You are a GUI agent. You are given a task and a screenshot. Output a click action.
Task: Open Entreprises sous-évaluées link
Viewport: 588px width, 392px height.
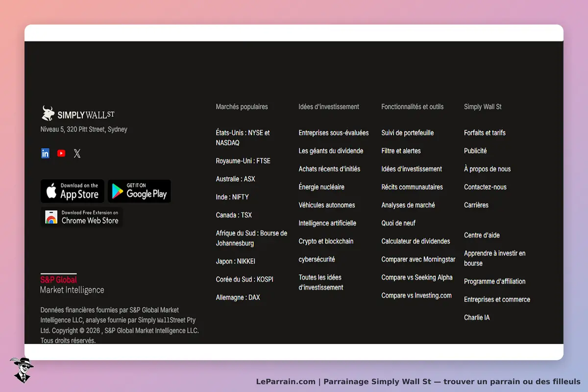click(x=334, y=133)
